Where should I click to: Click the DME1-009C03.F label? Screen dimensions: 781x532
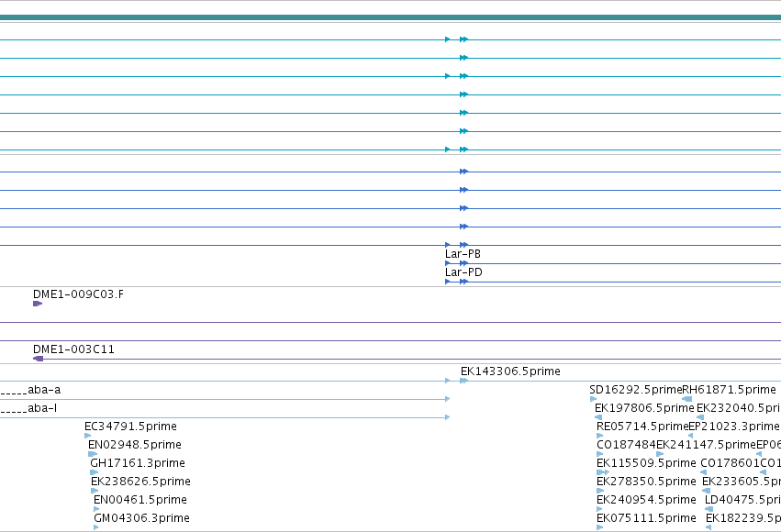pos(78,294)
